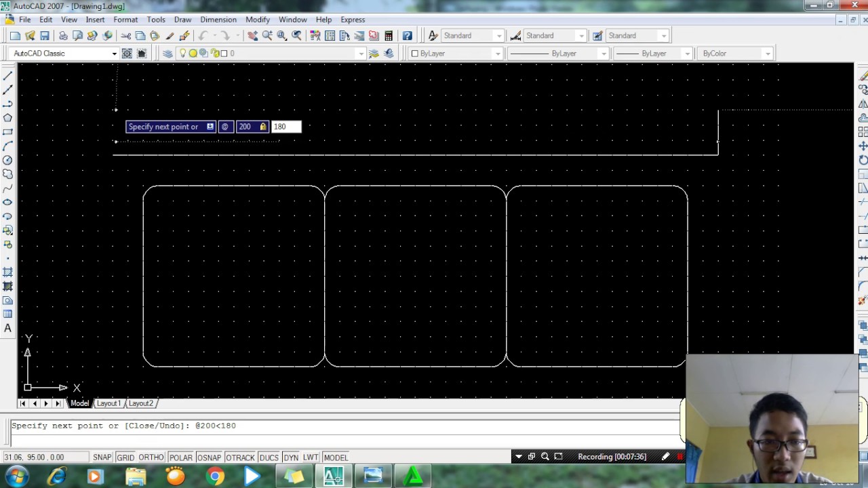Image resolution: width=868 pixels, height=488 pixels.
Task: Open the Layer Properties Manager icon
Action: (167, 54)
